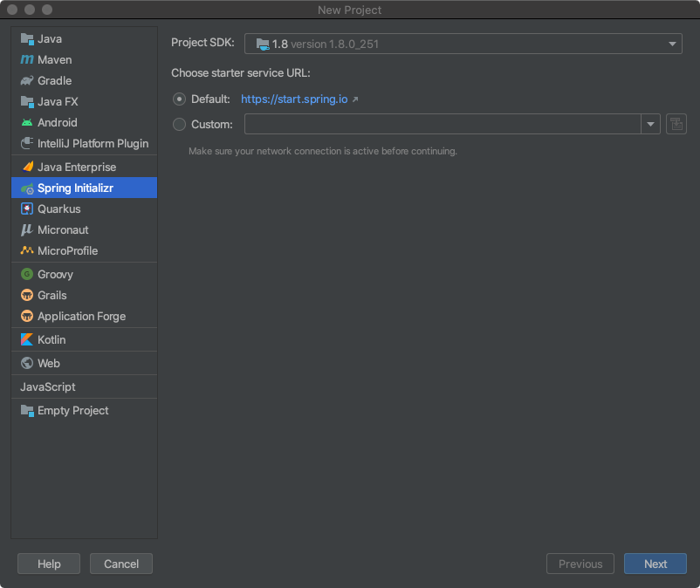
Task: Open the start.spring.io link
Action: (294, 99)
